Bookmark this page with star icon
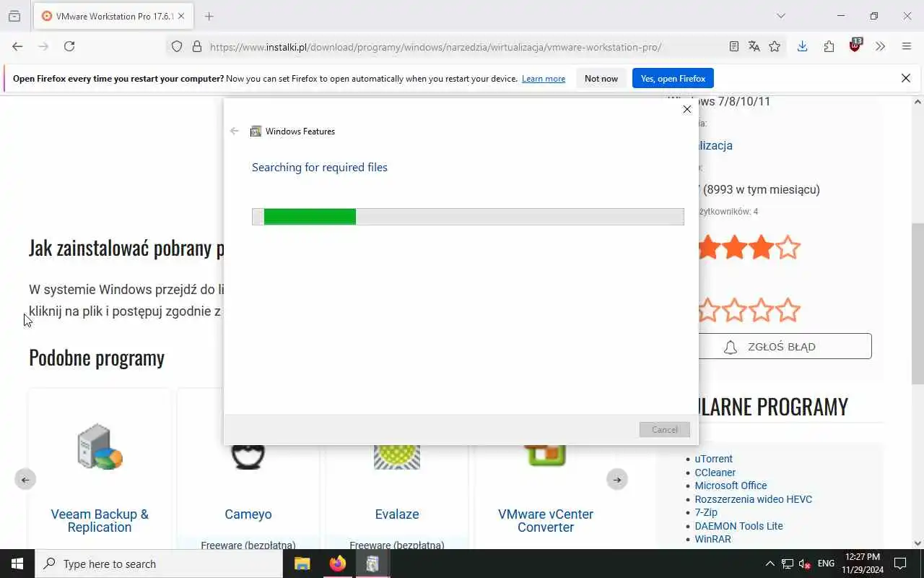Viewport: 924px width, 578px height. 775,46
